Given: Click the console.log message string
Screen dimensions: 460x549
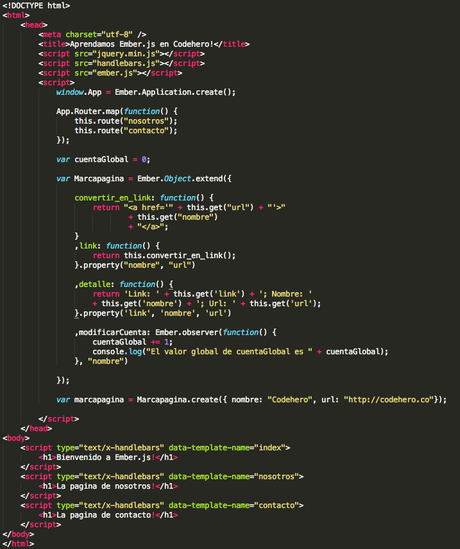Looking at the screenshot, I should [x=229, y=352].
